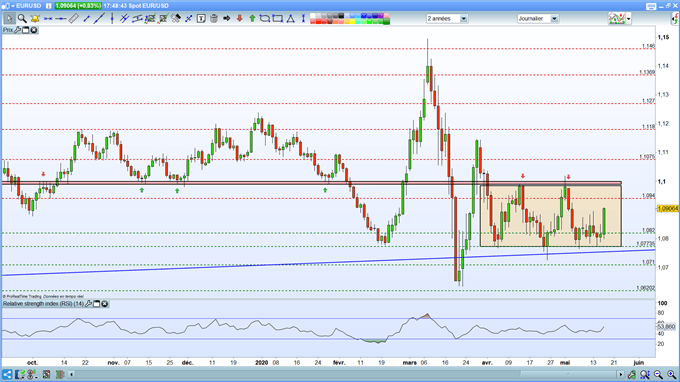Close the Prix price panel

pos(33,30)
